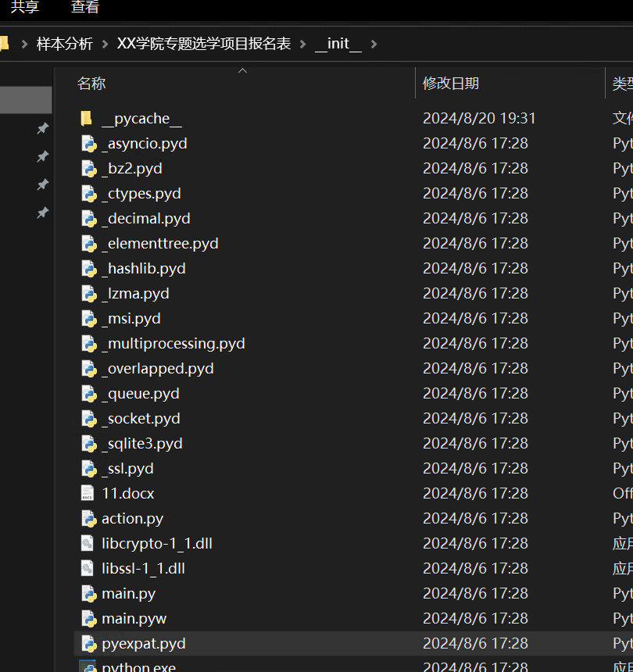633x672 pixels.
Task: Sort files by 修改日期 column header
Action: point(451,83)
